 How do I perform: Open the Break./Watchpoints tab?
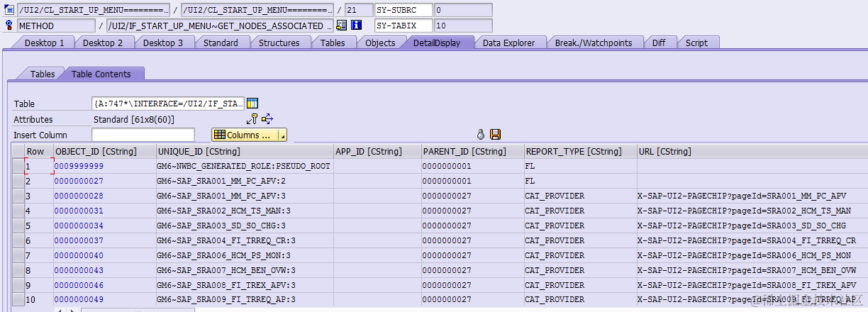(x=593, y=43)
